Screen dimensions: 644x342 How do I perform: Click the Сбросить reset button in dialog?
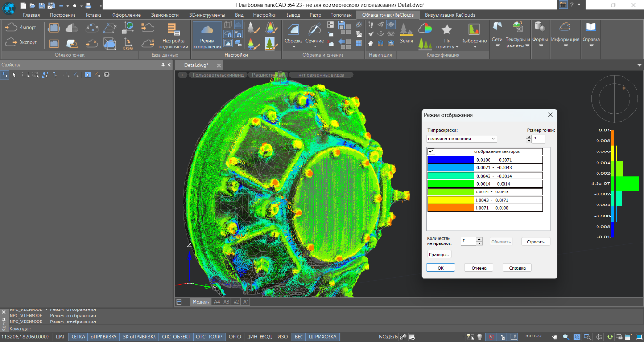[535, 242]
